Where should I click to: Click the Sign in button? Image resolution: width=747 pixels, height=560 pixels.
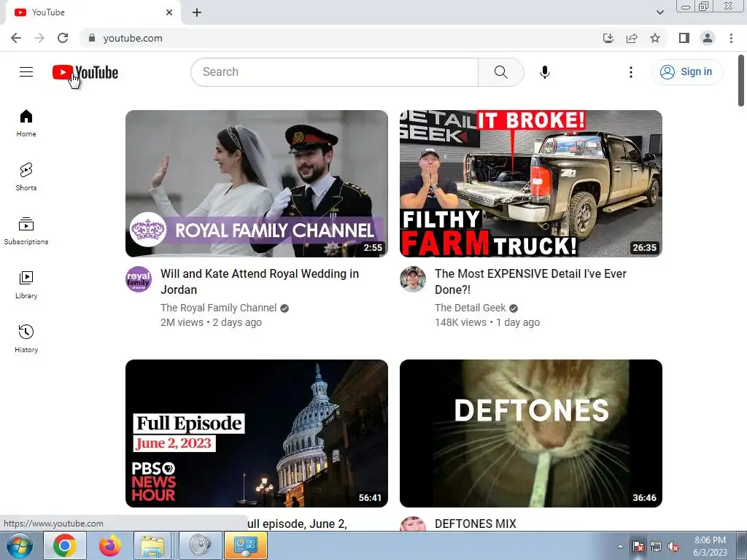(686, 72)
